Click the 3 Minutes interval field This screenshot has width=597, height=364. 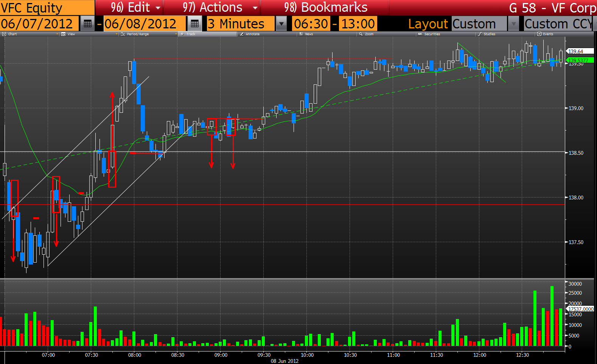(241, 24)
